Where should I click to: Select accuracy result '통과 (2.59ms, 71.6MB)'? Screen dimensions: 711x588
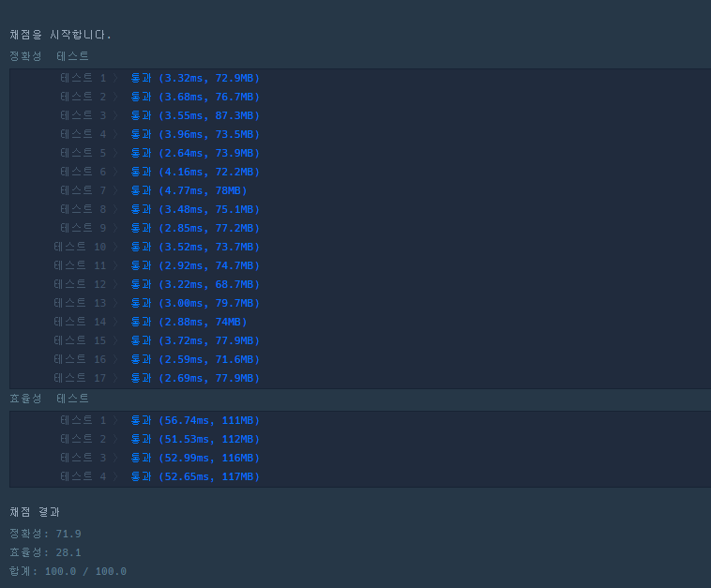tap(195, 359)
